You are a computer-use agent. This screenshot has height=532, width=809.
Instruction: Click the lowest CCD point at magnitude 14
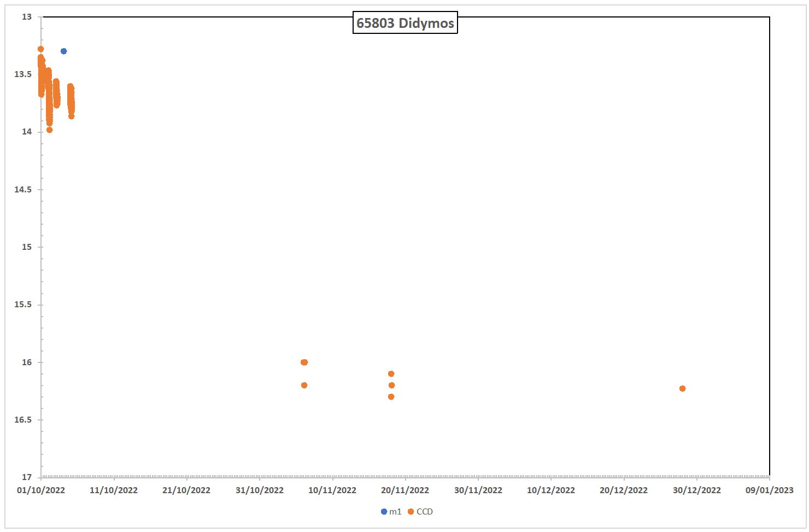coord(49,130)
